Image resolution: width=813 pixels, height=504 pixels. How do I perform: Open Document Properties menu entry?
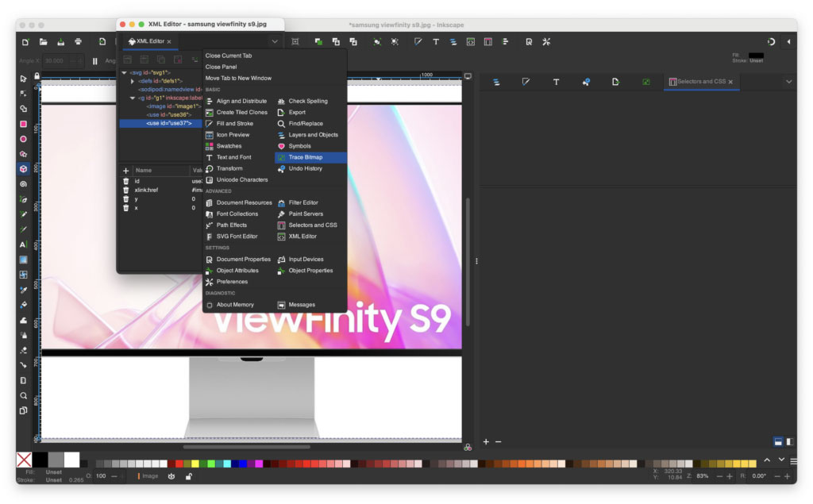(x=238, y=260)
